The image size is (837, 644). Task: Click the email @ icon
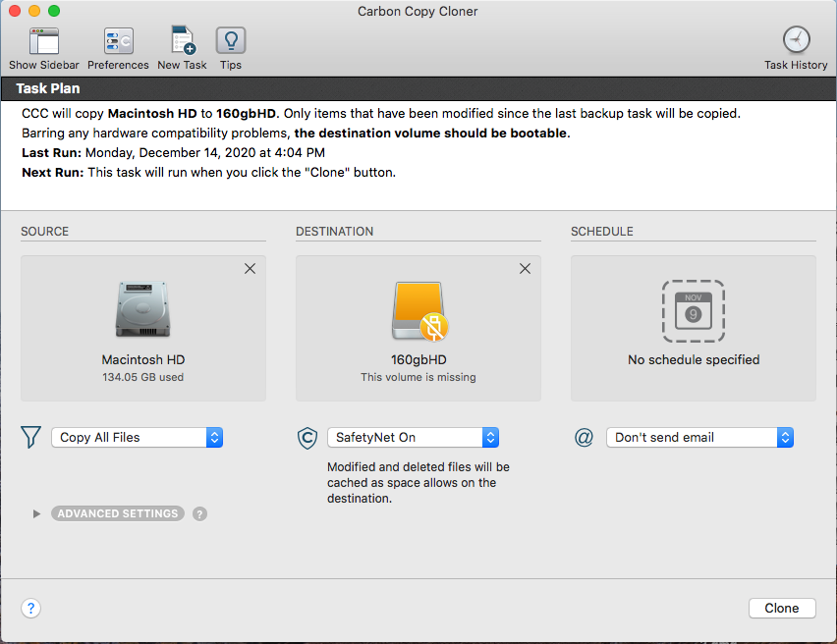click(x=585, y=438)
